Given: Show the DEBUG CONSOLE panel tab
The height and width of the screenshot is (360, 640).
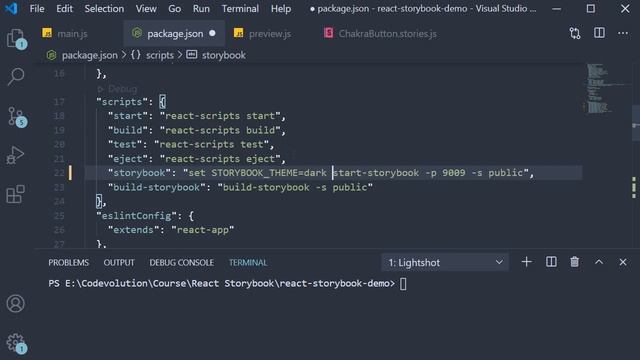Looking at the screenshot, I should point(181,262).
